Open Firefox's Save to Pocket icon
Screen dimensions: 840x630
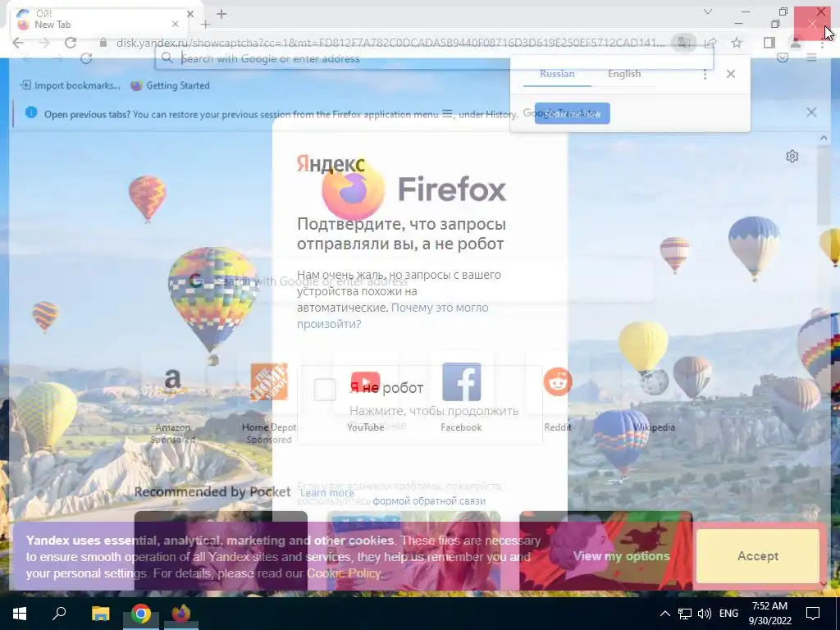coord(783,58)
